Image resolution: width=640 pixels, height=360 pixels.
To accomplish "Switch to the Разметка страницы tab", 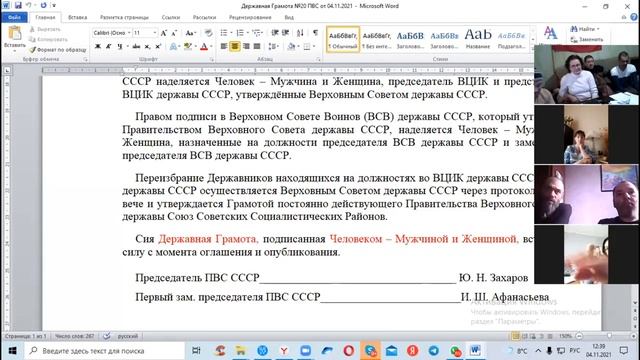I will [124, 18].
